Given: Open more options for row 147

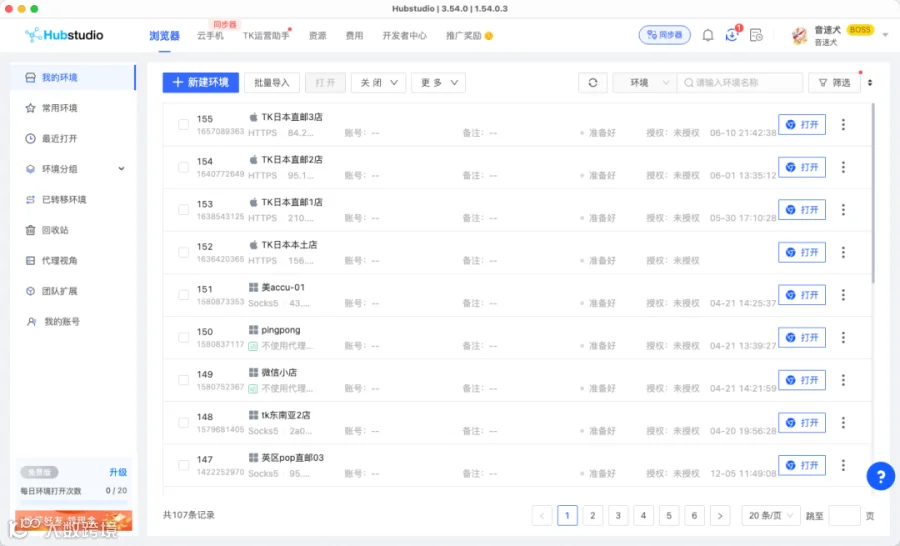Looking at the screenshot, I should coord(843,465).
